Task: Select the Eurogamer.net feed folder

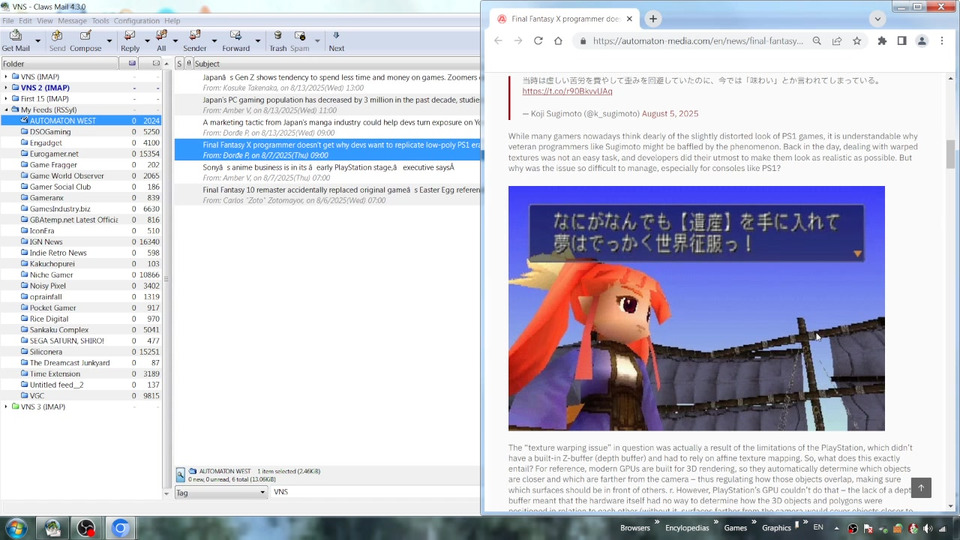Action: 54,154
